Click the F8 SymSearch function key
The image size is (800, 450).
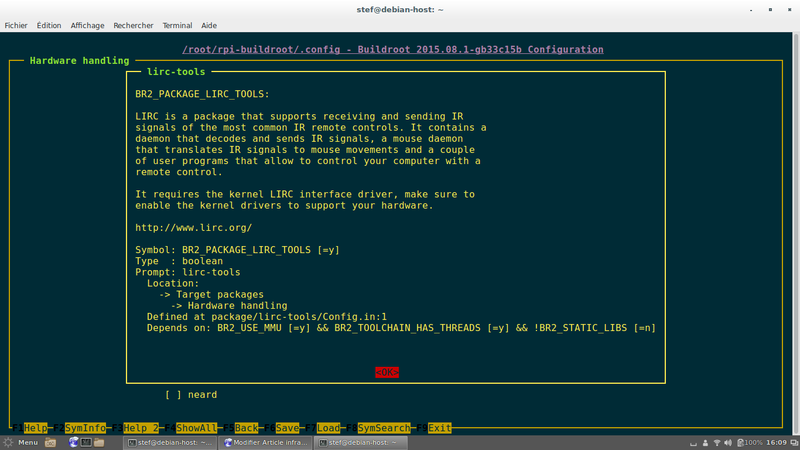click(378, 428)
